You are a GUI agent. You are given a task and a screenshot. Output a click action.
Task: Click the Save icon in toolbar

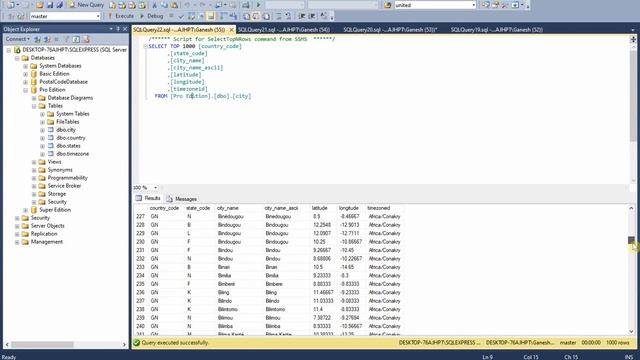50,5
